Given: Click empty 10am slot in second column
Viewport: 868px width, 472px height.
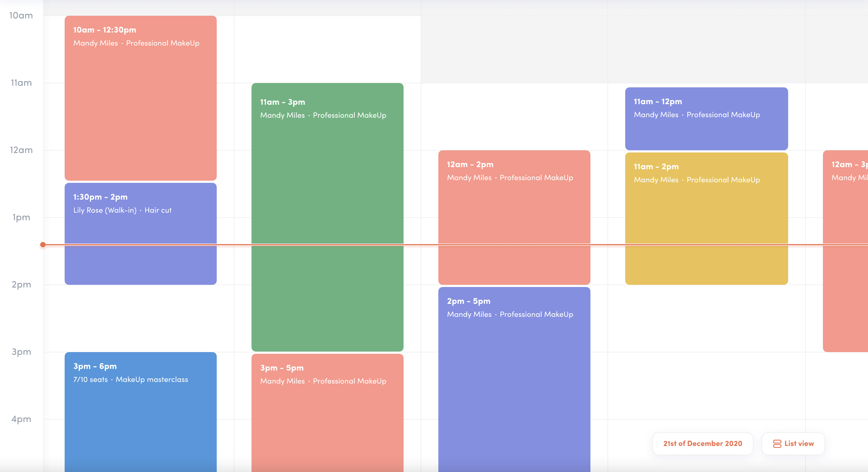Looking at the screenshot, I should click(x=327, y=49).
